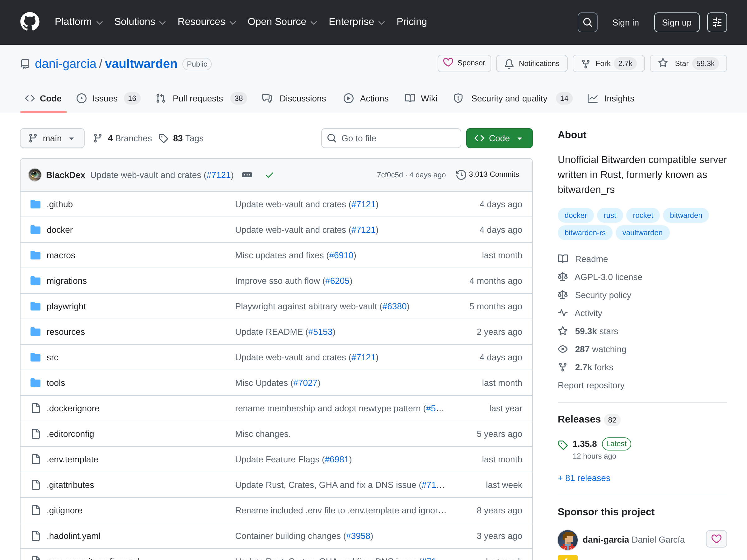Open the playwright folder
Image resolution: width=747 pixels, height=560 pixels.
[x=66, y=306]
